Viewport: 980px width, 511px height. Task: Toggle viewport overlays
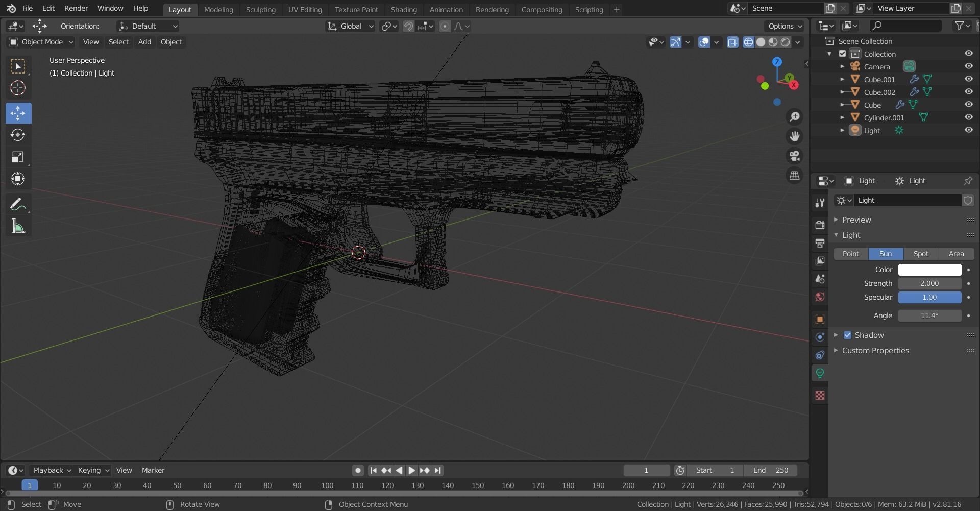pyautogui.click(x=704, y=42)
